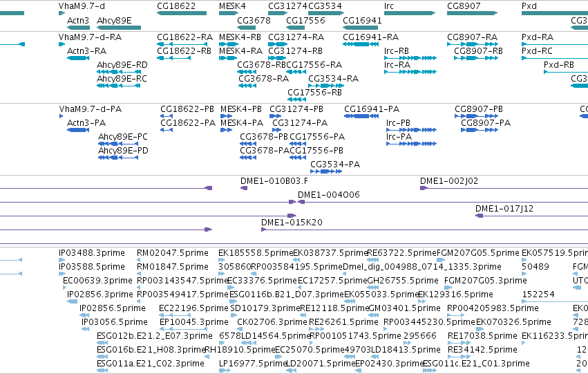Image resolution: width=588 pixels, height=374 pixels.
Task: Select protein CG18622-PB
Action: [x=167, y=116]
